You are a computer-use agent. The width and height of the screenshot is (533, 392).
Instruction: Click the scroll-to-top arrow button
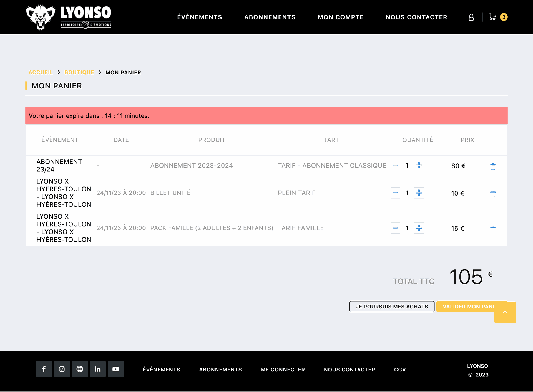coord(505,312)
